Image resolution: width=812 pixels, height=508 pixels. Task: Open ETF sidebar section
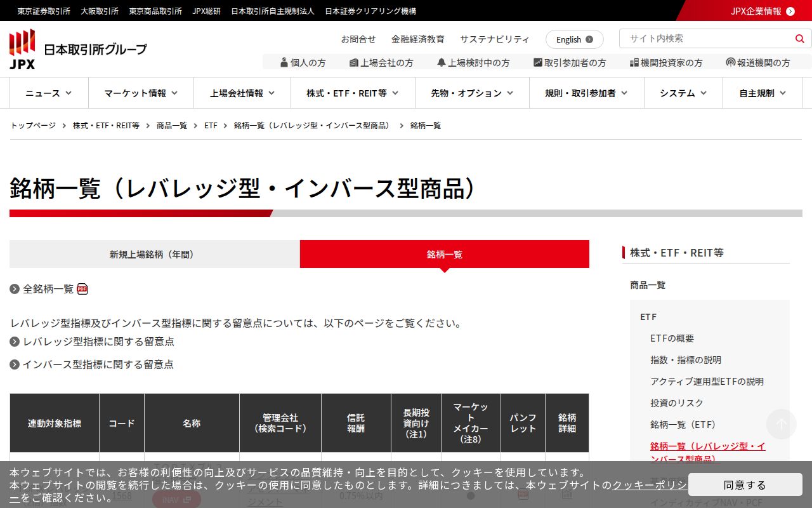(648, 317)
